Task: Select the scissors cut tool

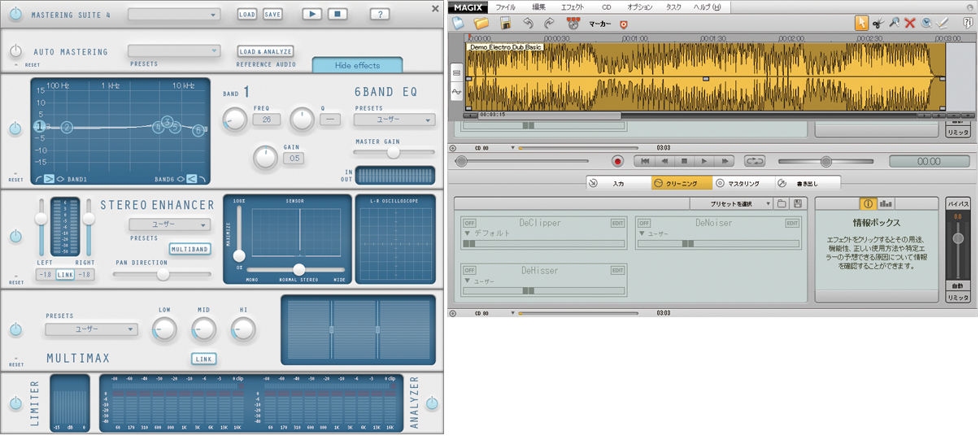Action: 878,23
